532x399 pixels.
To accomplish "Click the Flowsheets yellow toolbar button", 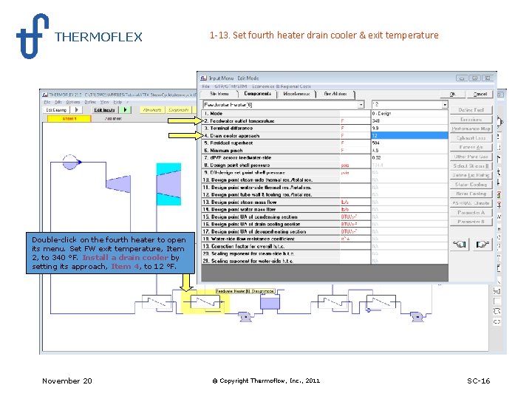I will pyautogui.click(x=152, y=109).
